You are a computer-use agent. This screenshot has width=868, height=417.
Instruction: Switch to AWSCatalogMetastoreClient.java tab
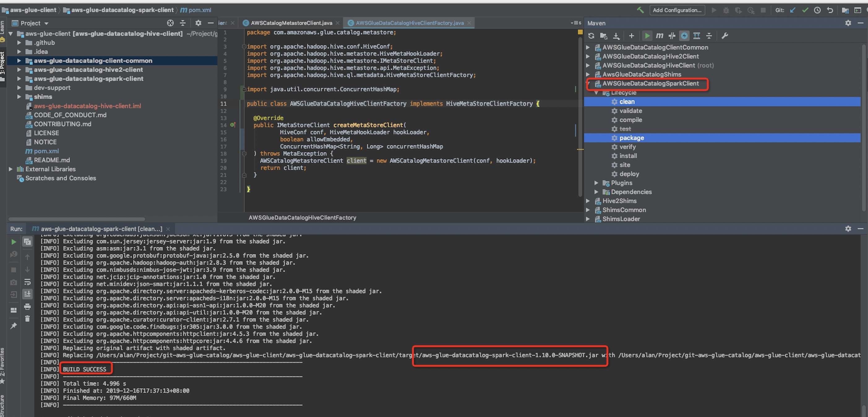click(x=291, y=23)
